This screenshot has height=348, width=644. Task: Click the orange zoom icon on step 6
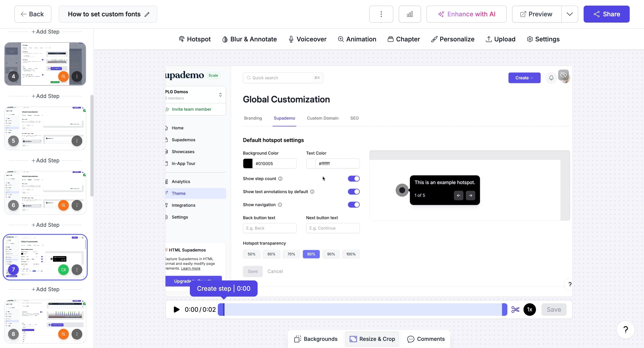[64, 205]
